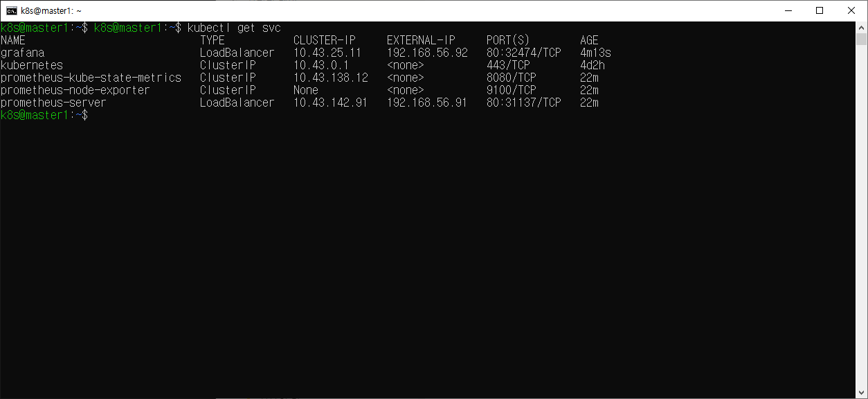Image resolution: width=868 pixels, height=399 pixels.
Task: Click grafana's external IP 192.168.56.92
Action: tap(427, 53)
